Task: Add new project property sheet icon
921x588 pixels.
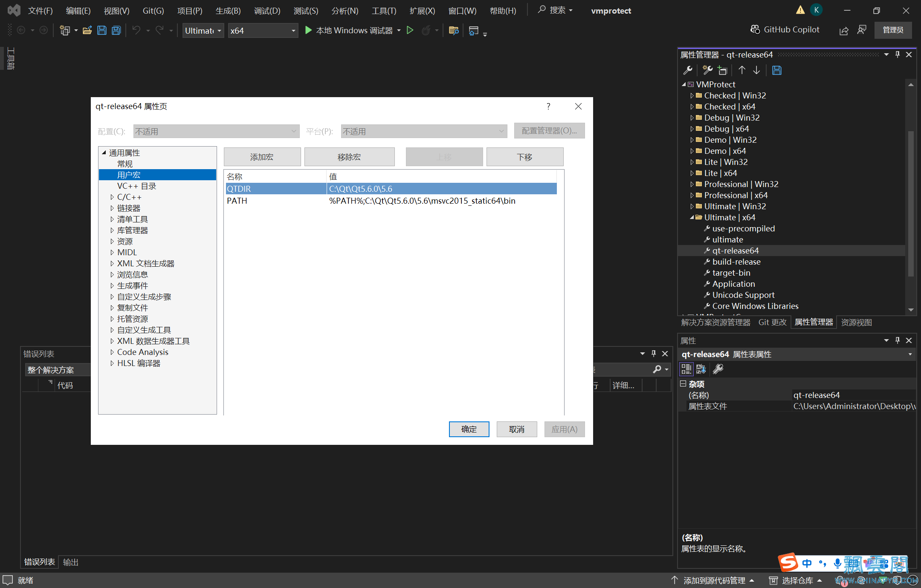Action: coord(708,70)
